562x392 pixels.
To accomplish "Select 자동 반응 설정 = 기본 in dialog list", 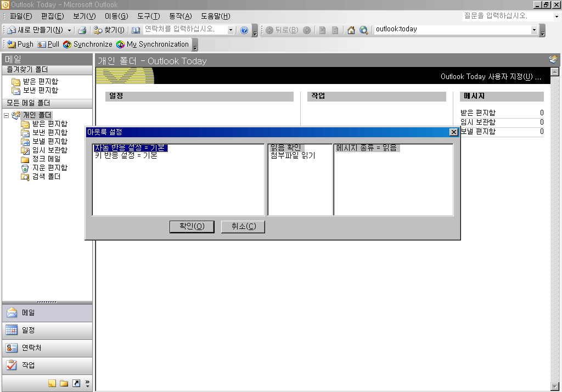I will [131, 148].
